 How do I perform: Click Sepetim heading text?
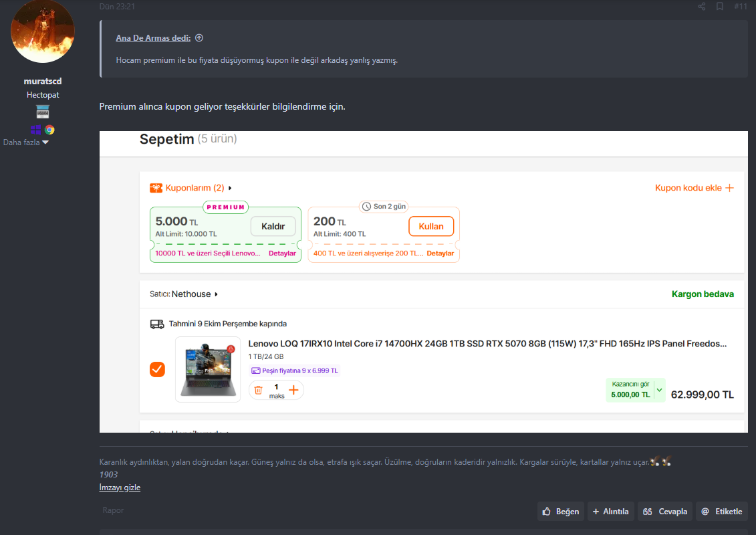click(167, 139)
